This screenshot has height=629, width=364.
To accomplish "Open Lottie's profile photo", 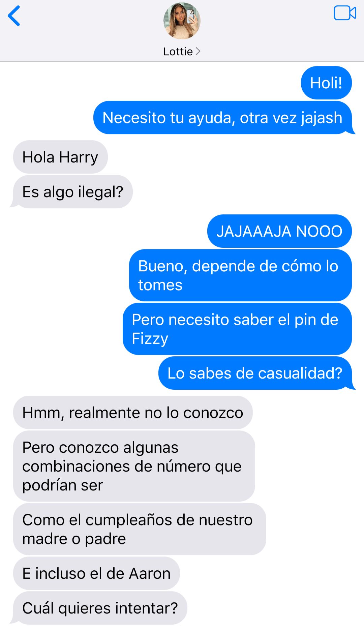I will pyautogui.click(x=182, y=21).
